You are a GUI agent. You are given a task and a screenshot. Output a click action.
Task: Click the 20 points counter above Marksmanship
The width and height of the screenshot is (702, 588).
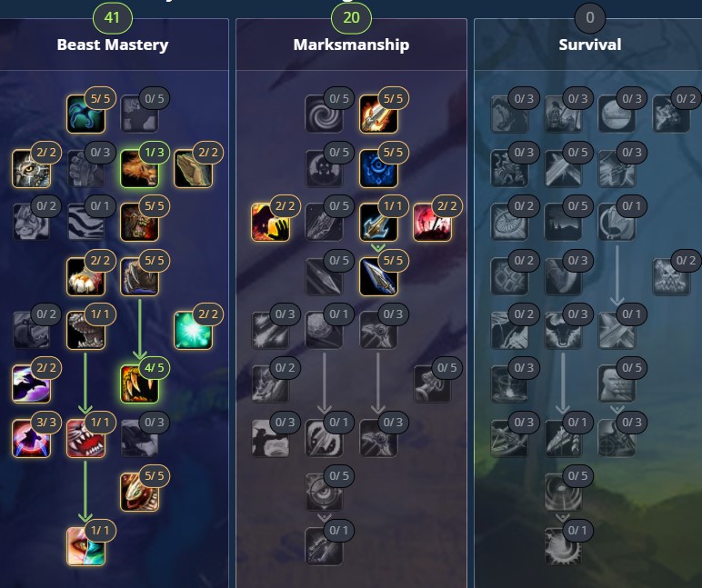click(x=351, y=18)
